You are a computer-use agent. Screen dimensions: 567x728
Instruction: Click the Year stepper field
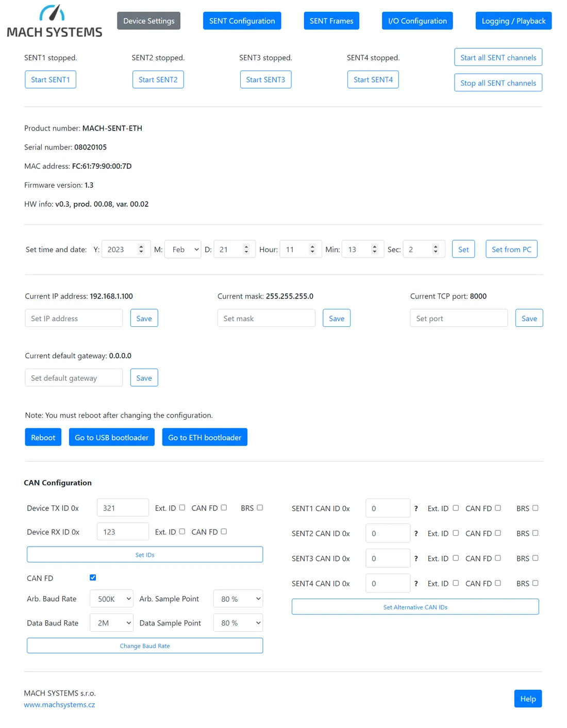126,250
